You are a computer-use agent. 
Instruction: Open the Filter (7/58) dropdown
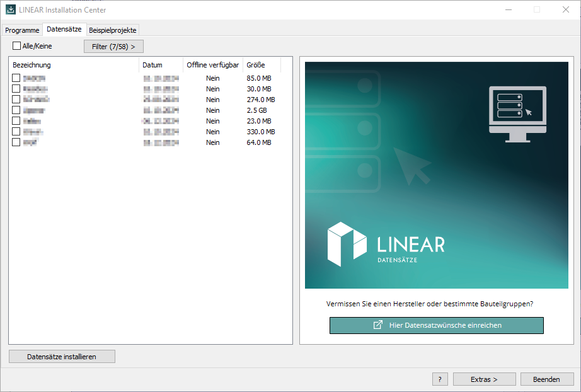pos(113,46)
